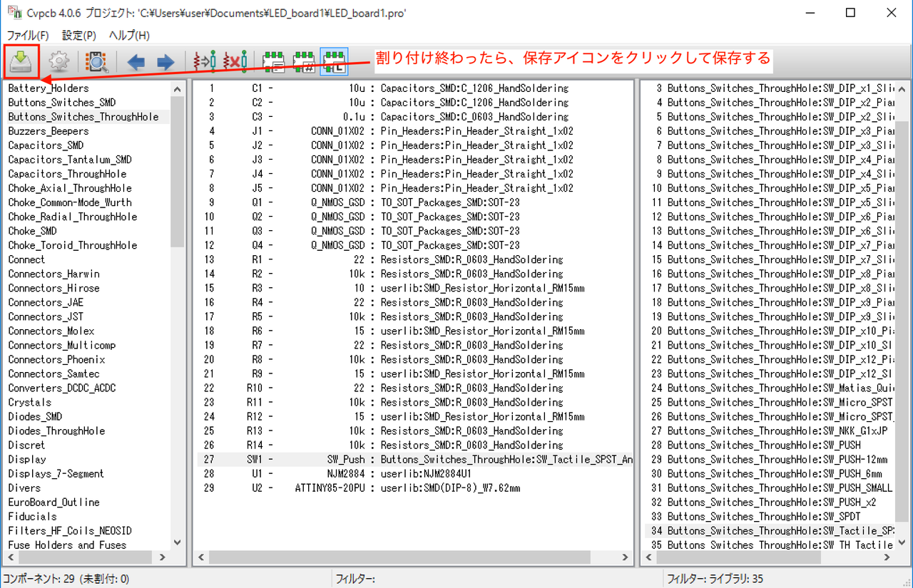Open the 設定(P) menu
This screenshot has height=588, width=913.
[x=78, y=35]
